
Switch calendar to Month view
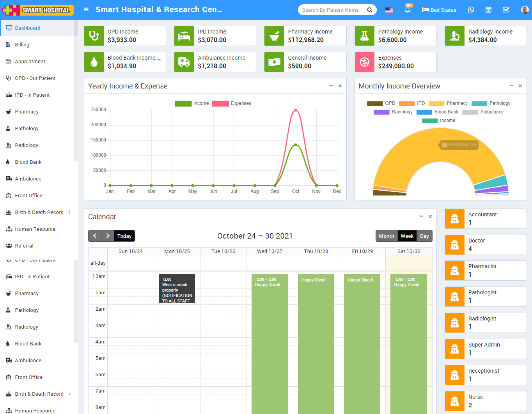click(386, 236)
